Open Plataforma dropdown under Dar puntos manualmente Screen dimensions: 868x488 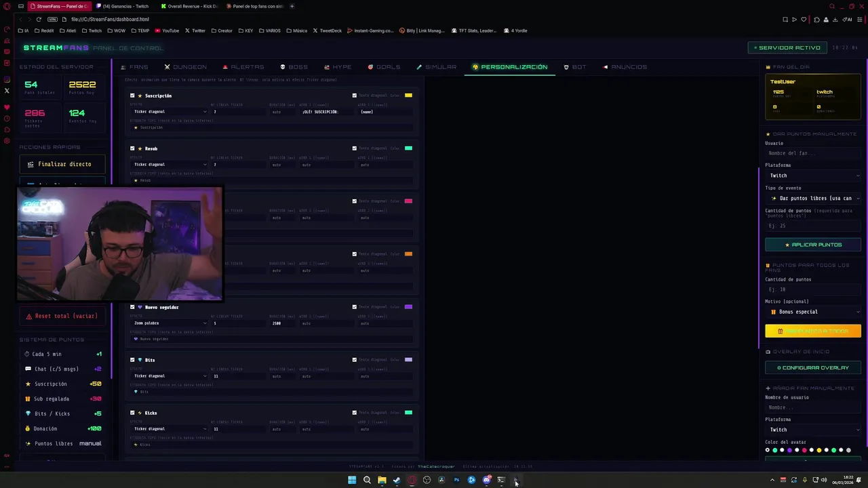pyautogui.click(x=813, y=176)
